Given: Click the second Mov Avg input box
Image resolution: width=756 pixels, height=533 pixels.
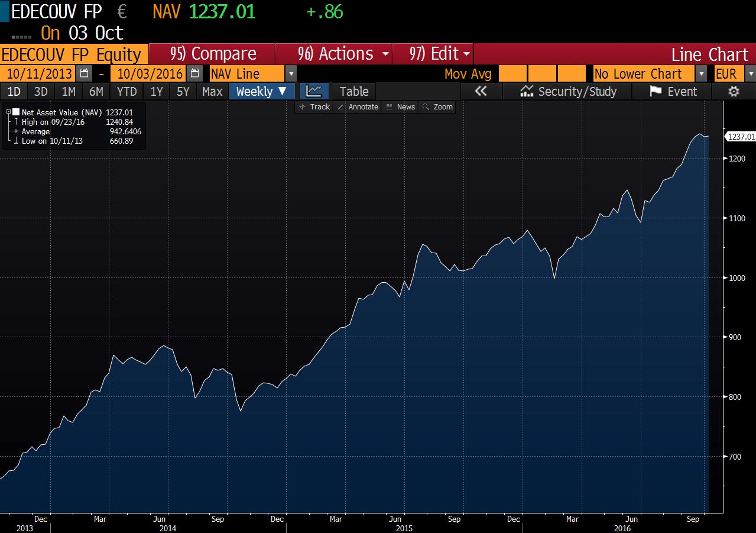Looking at the screenshot, I should (x=541, y=74).
